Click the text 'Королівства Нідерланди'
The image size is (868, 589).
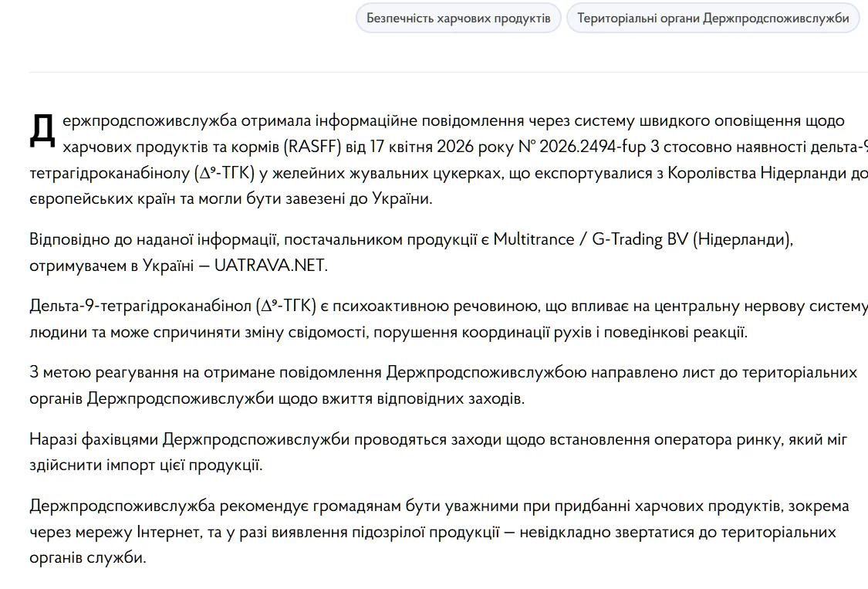pyautogui.click(x=758, y=173)
